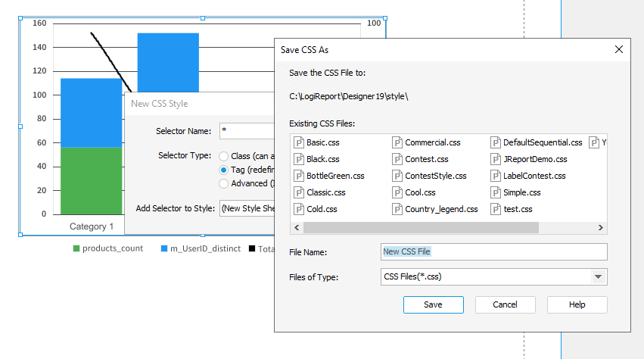Click the Save button
Viewport: 644px width, 359px height.
coord(434,304)
